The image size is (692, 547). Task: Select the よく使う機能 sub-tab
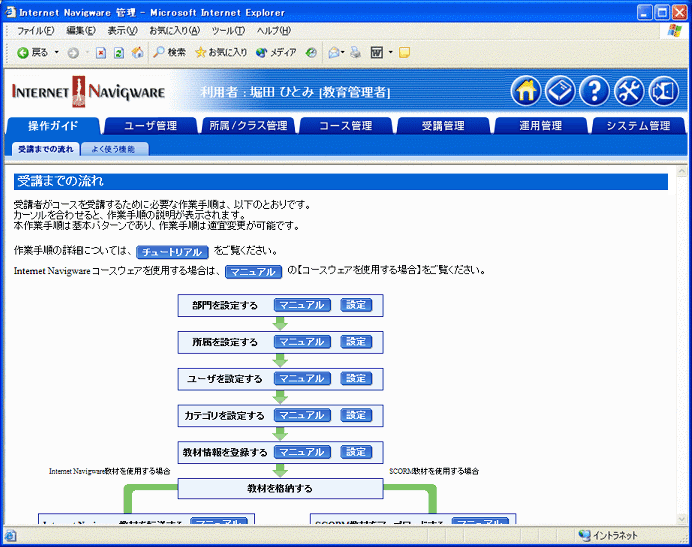pyautogui.click(x=115, y=149)
